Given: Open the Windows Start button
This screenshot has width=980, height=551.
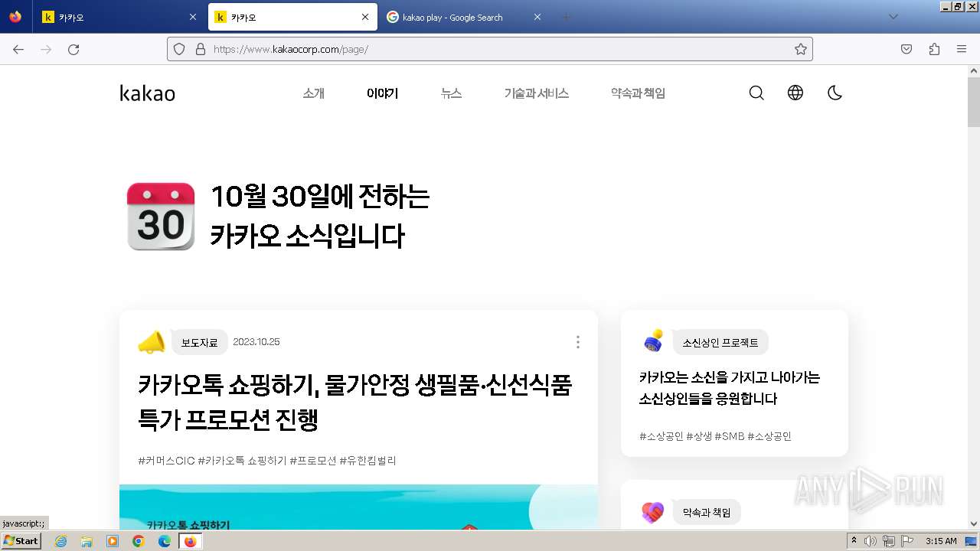Looking at the screenshot, I should (21, 540).
